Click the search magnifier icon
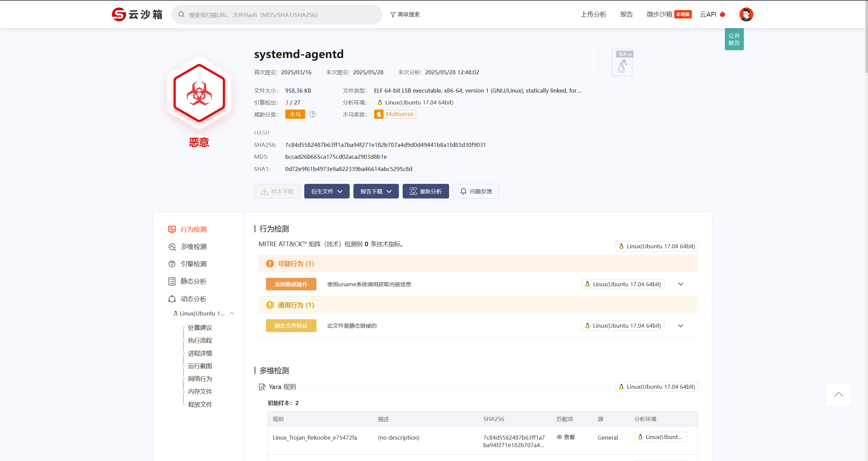Screen dimensions: 868x461 pyautogui.click(x=181, y=15)
